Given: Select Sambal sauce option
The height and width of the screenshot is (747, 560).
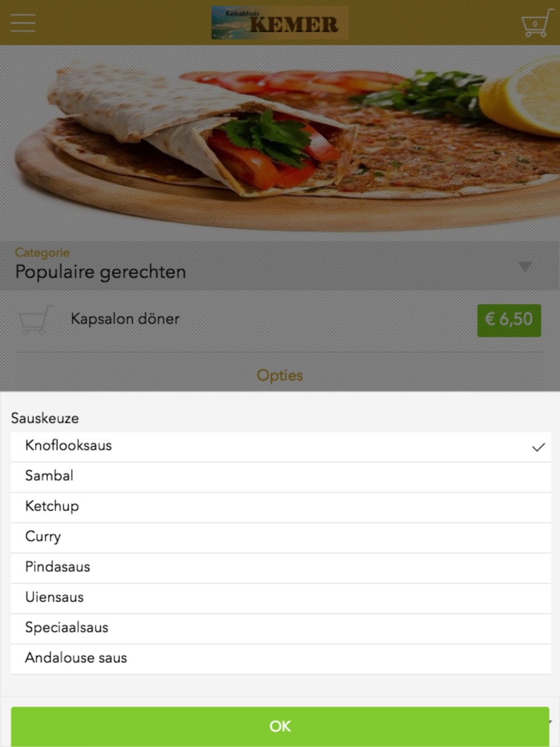Looking at the screenshot, I should pos(49,476).
